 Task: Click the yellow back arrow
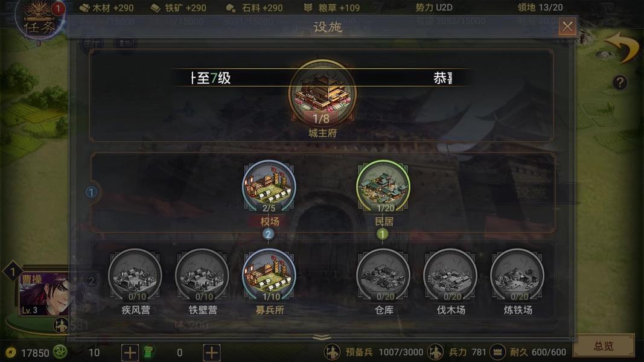[622, 47]
